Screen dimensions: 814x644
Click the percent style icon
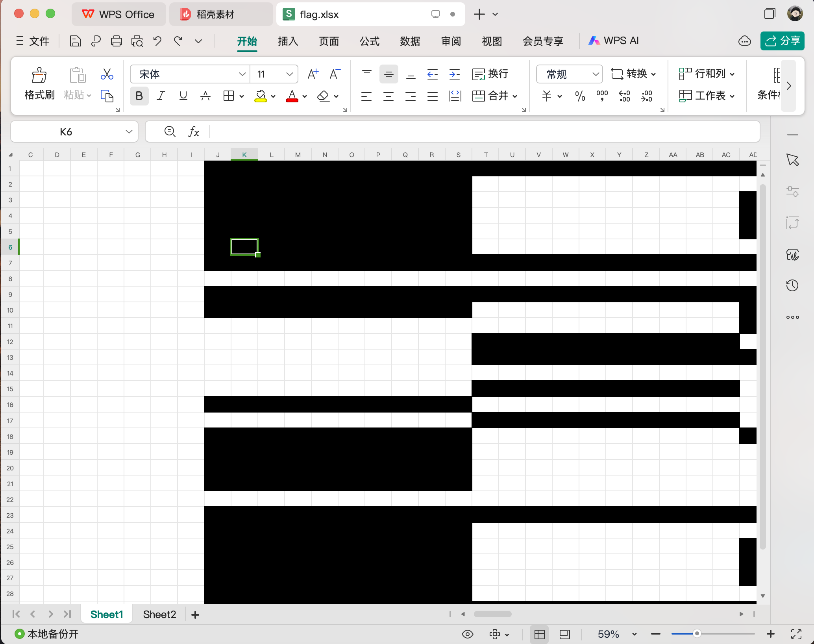[580, 96]
